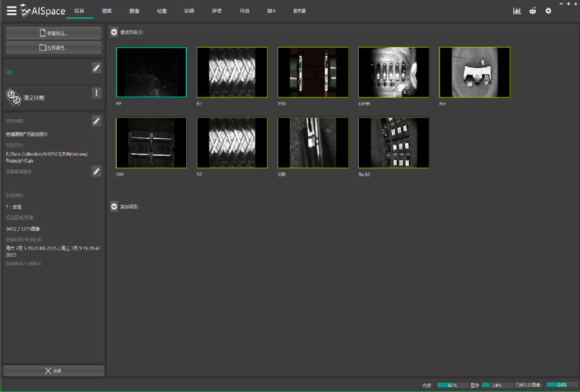Collapse the 最近的项目 section

click(114, 32)
